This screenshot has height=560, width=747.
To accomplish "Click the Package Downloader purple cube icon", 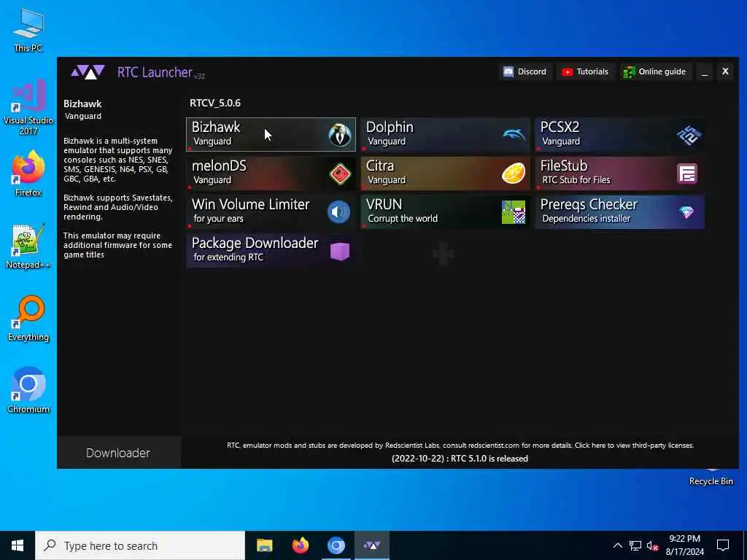I will pos(340,251).
